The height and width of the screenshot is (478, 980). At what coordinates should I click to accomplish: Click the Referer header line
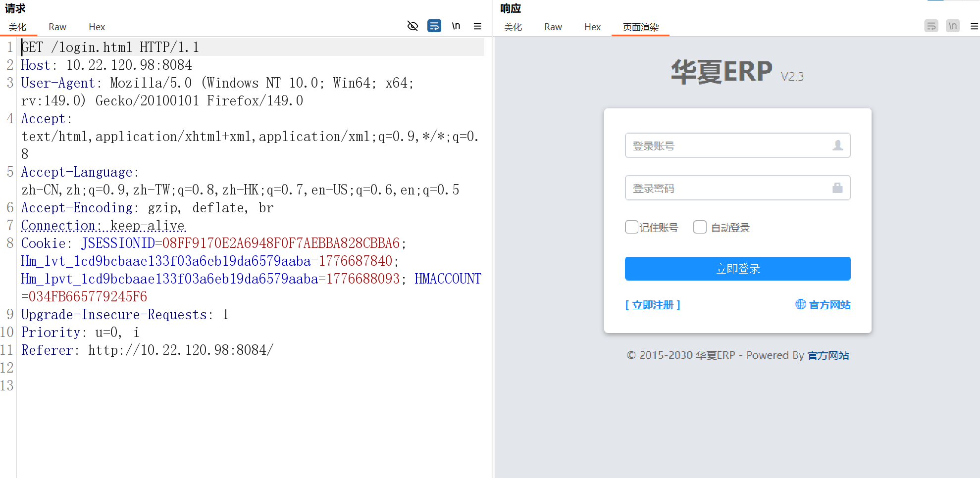(147, 350)
